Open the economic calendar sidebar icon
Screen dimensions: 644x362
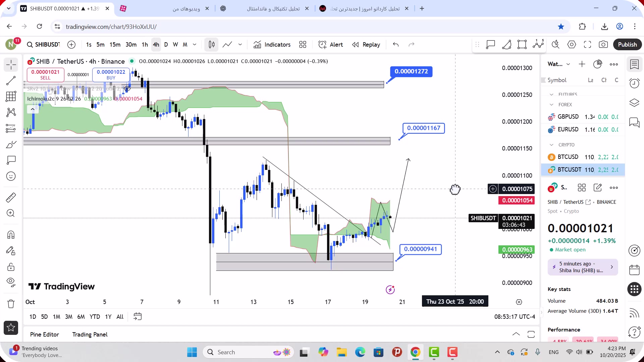pos(634,270)
